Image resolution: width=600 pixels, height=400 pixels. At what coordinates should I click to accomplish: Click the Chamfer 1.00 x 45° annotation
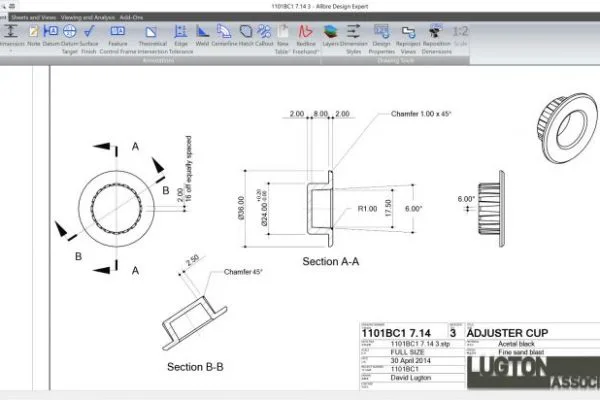pos(421,114)
